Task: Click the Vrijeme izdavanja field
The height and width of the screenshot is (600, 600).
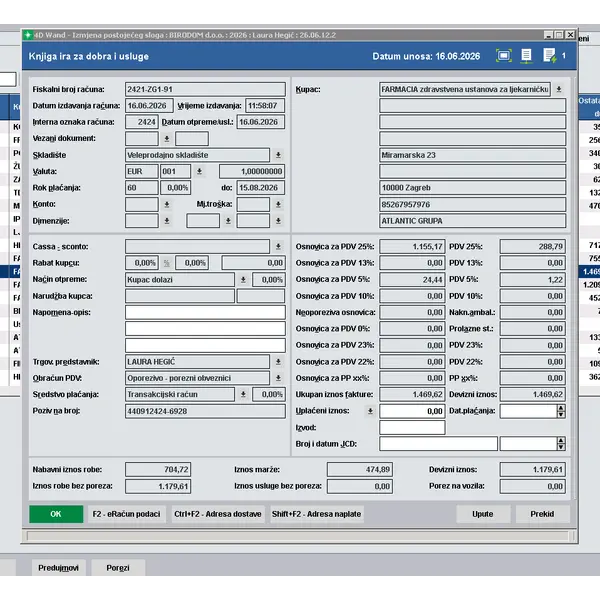Action: (265, 106)
